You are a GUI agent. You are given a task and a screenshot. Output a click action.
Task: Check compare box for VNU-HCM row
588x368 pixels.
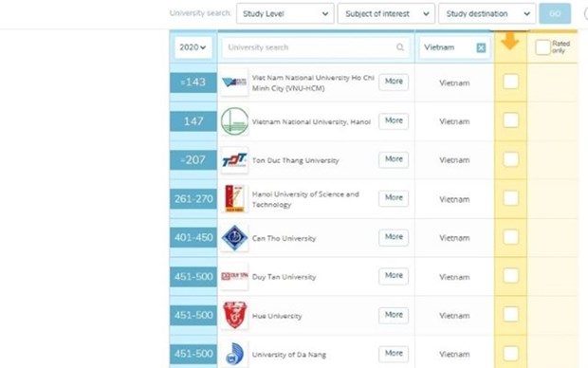(511, 82)
